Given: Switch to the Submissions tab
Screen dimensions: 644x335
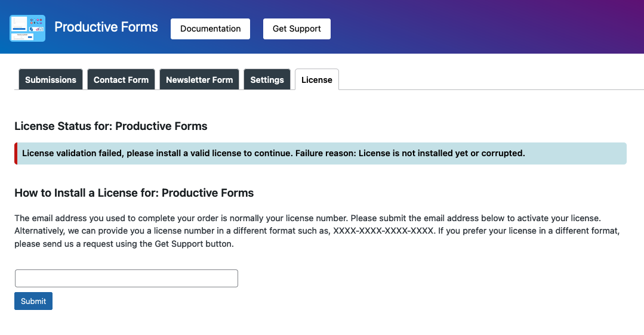Looking at the screenshot, I should (51, 79).
